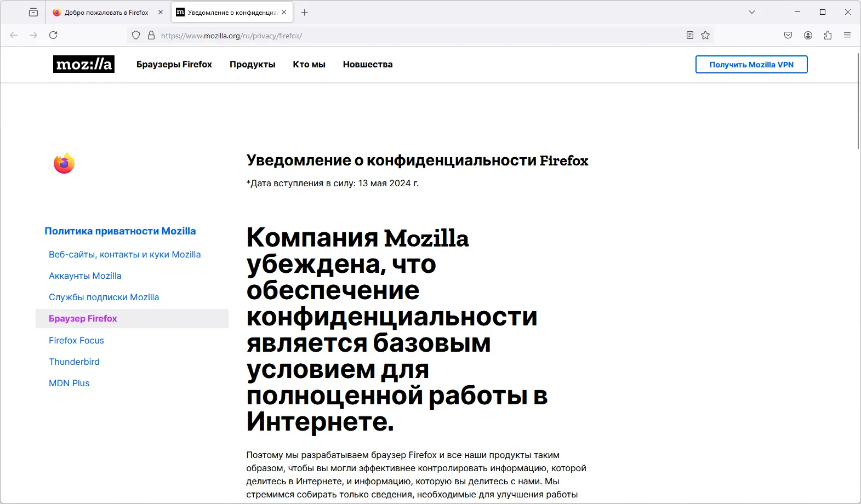Viewport: 861px width, 504px height.
Task: Toggle Reader View icon
Action: [x=690, y=35]
